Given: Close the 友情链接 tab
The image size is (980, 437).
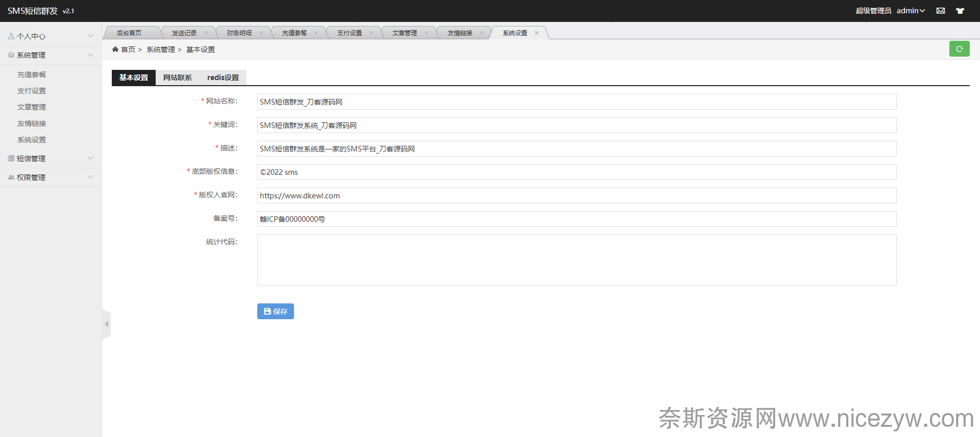Looking at the screenshot, I should (x=481, y=33).
